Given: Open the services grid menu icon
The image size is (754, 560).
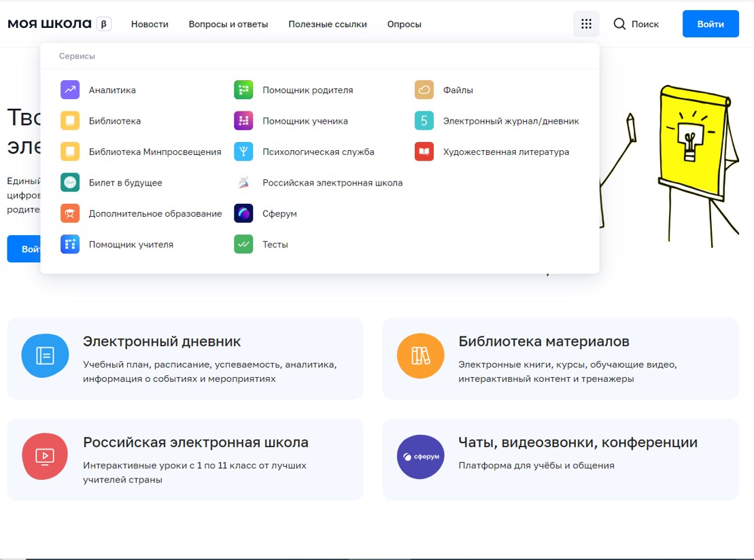Looking at the screenshot, I should coord(586,24).
